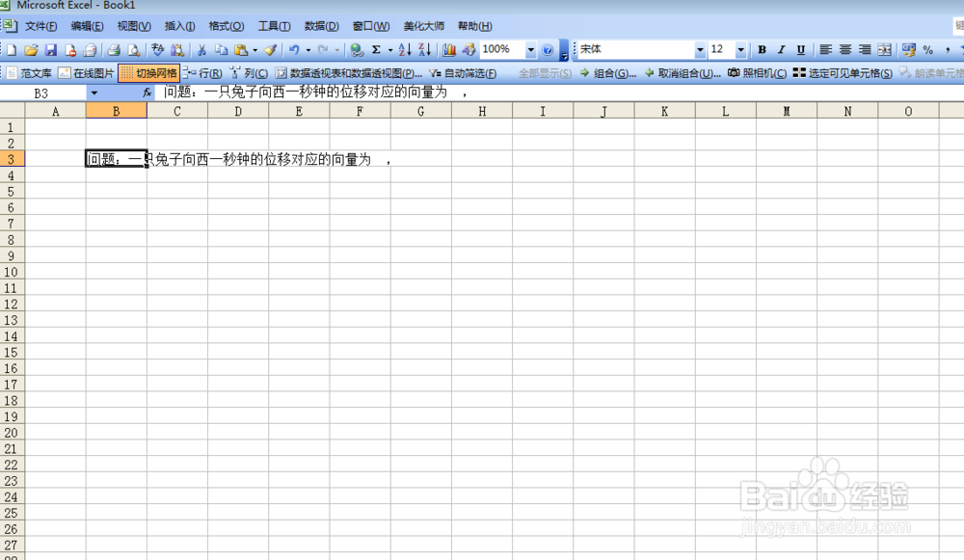Open the 工具(T) menu
Image resolution: width=964 pixels, height=560 pixels.
coord(274,26)
